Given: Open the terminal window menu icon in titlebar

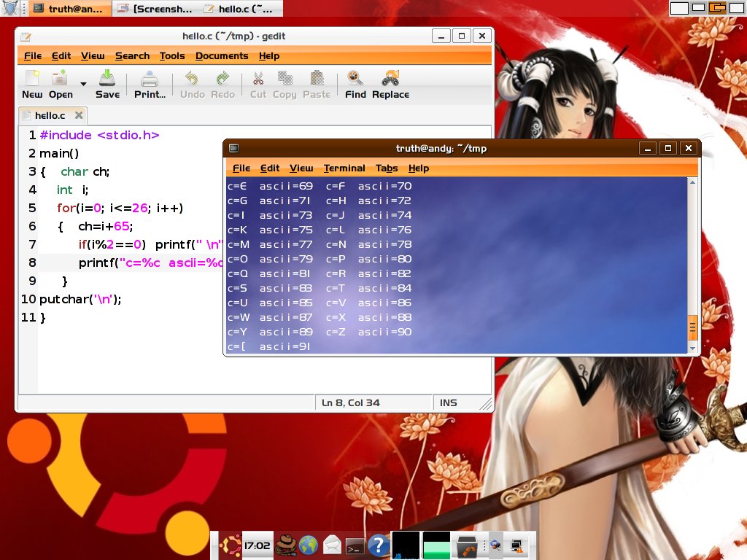Looking at the screenshot, I should point(233,148).
